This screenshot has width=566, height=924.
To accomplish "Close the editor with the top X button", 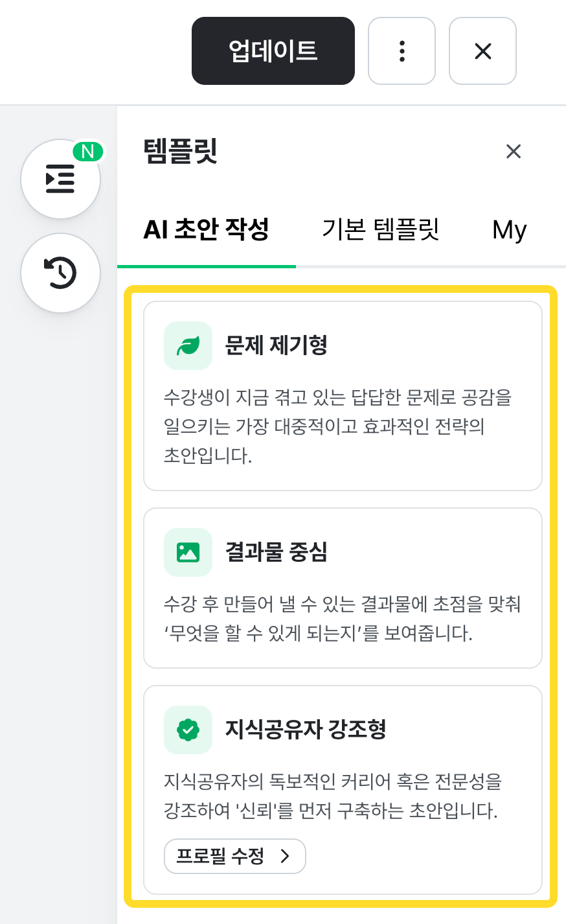I will point(482,51).
